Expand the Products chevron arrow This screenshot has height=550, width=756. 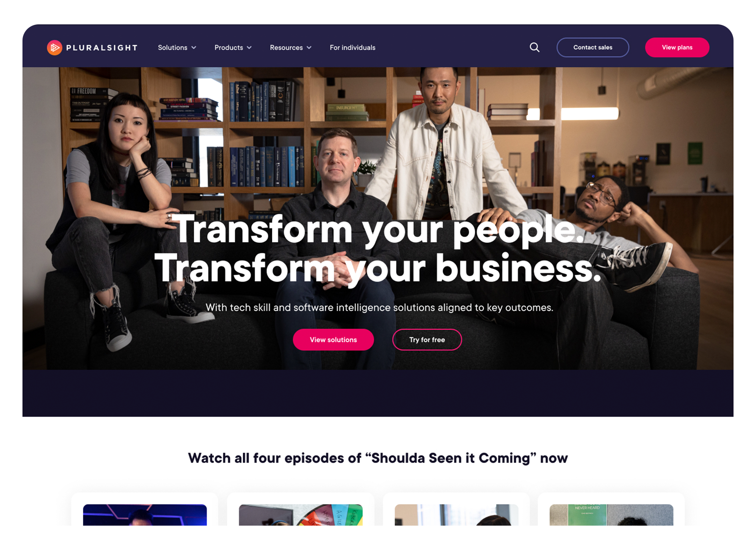click(x=249, y=48)
